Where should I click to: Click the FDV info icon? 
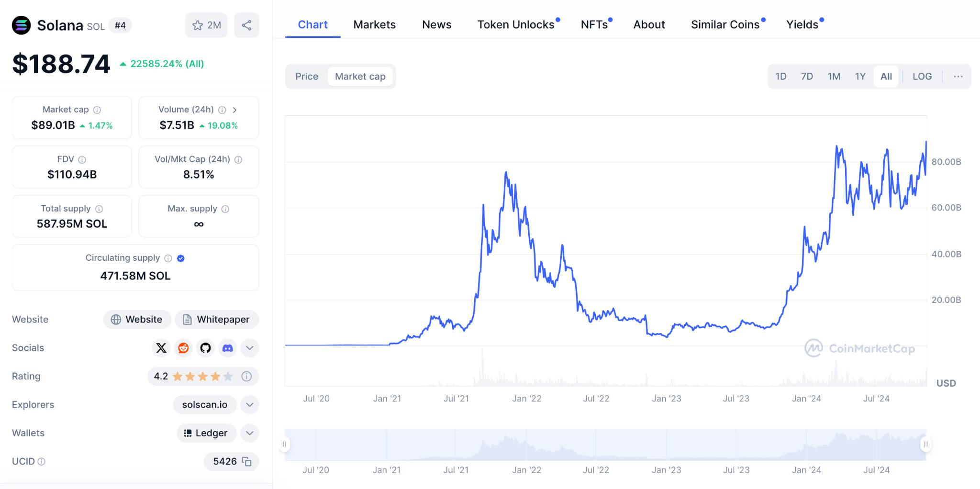click(82, 159)
